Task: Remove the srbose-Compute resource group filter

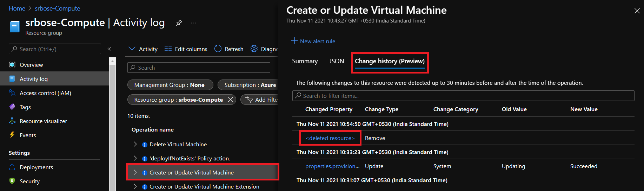Action: [231, 100]
